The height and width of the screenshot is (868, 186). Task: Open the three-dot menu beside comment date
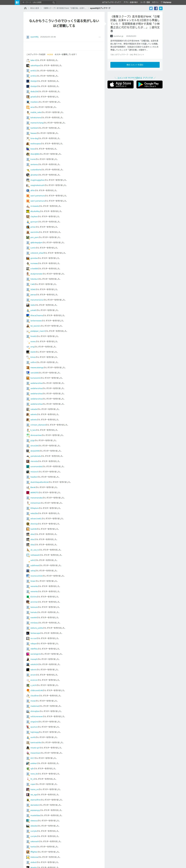[x=100, y=37]
